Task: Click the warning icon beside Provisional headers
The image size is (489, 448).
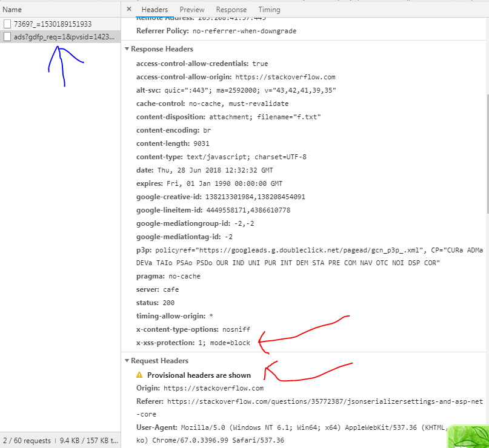Action: click(139, 375)
